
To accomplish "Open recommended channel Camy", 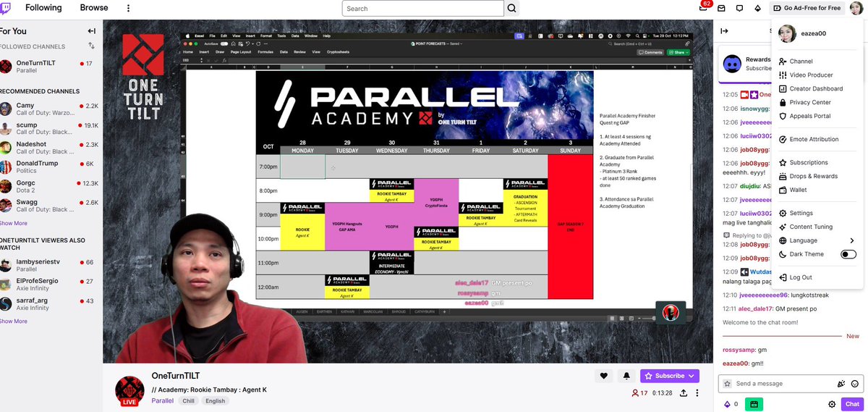I will [x=48, y=109].
